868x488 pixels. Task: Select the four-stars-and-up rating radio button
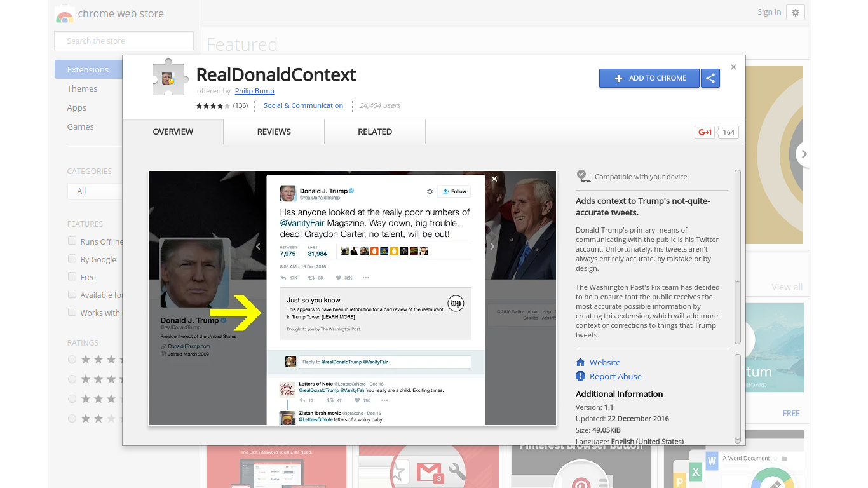click(x=72, y=379)
